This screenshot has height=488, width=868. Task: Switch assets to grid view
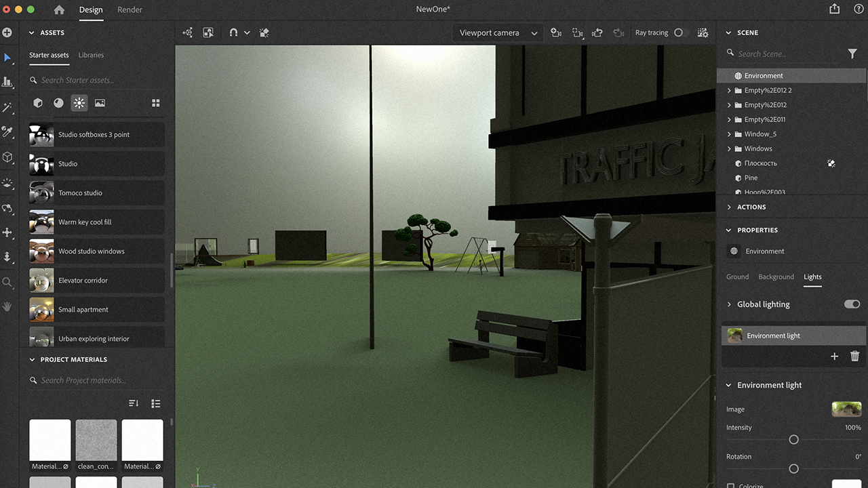pyautogui.click(x=156, y=103)
